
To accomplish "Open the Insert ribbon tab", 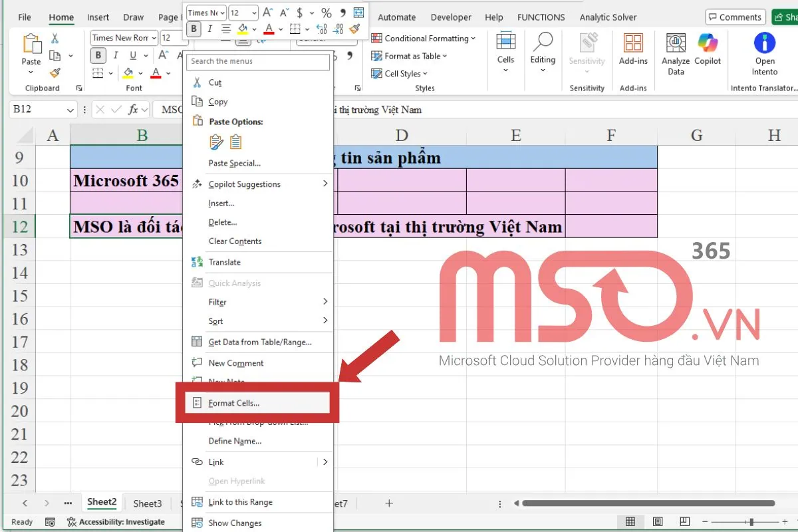I will click(x=98, y=17).
